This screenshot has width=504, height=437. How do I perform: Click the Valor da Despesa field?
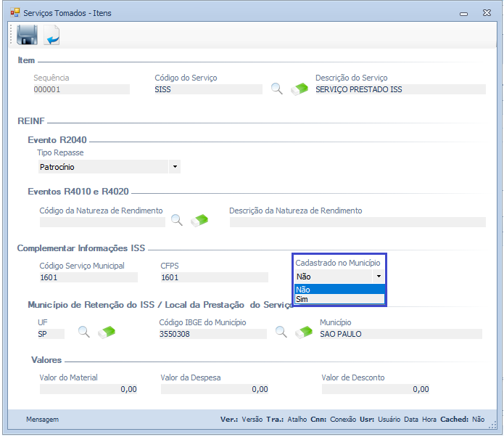coord(214,389)
